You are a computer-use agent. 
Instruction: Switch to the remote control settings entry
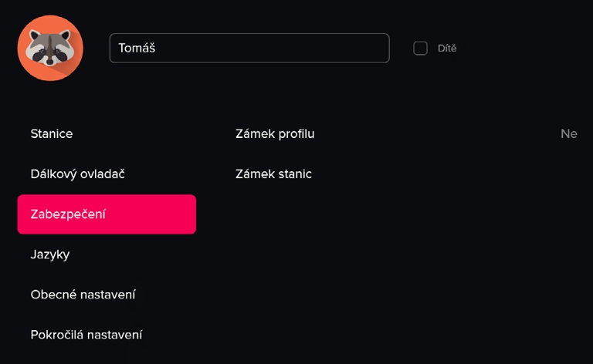tap(78, 174)
